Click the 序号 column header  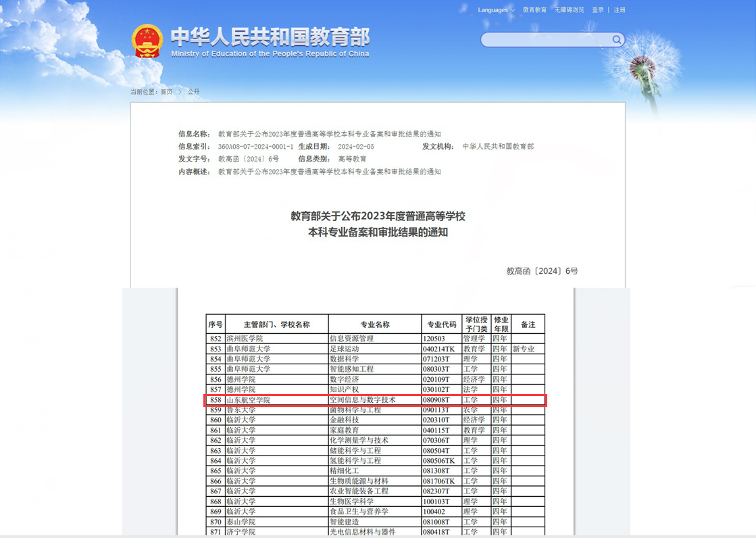(216, 324)
